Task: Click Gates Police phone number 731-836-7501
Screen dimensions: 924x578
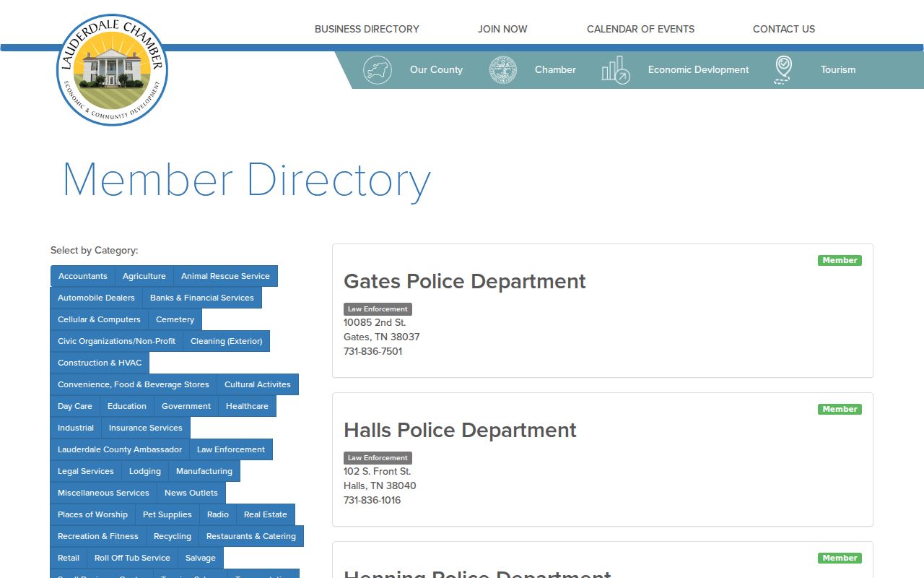Action: pos(372,351)
